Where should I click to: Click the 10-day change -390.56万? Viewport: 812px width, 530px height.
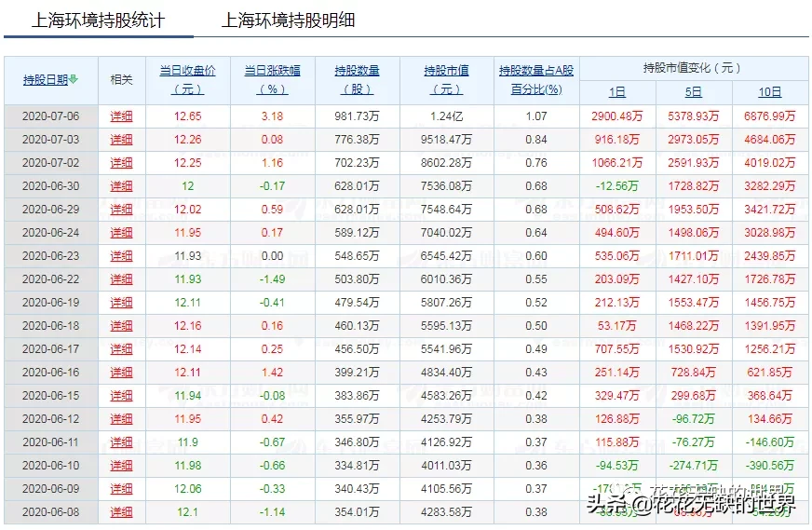pyautogui.click(x=770, y=466)
